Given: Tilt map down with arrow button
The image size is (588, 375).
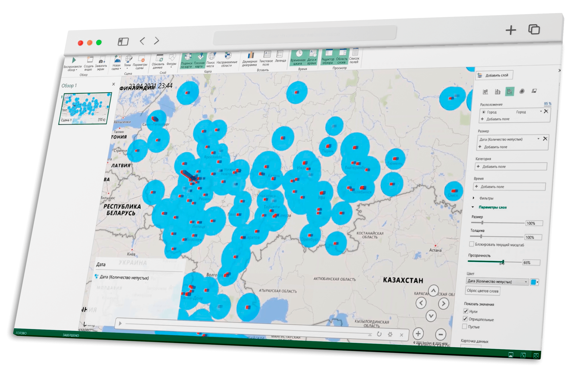Looking at the screenshot, I should 431,316.
